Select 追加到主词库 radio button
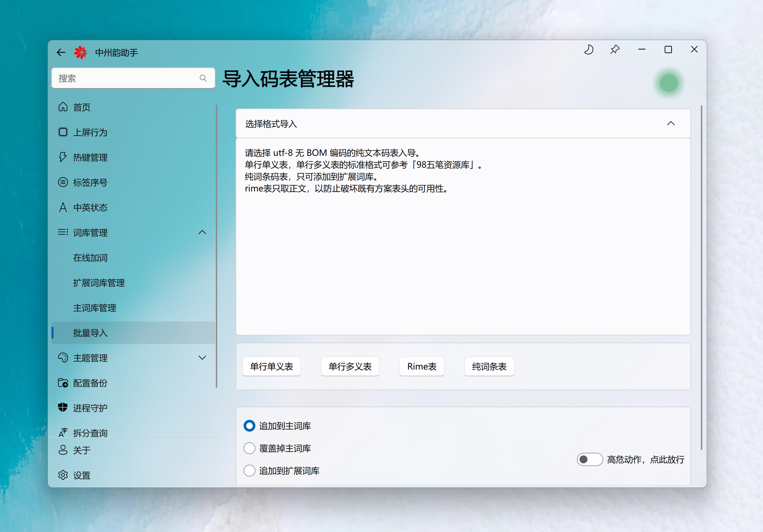Viewport: 763px width, 532px height. (249, 426)
